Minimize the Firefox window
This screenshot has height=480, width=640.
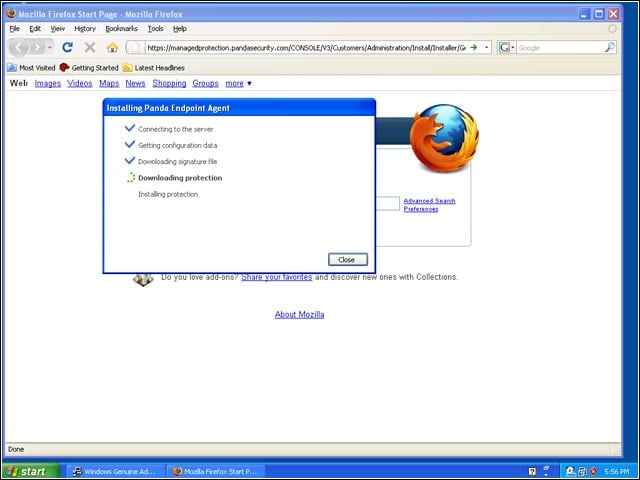(x=584, y=14)
